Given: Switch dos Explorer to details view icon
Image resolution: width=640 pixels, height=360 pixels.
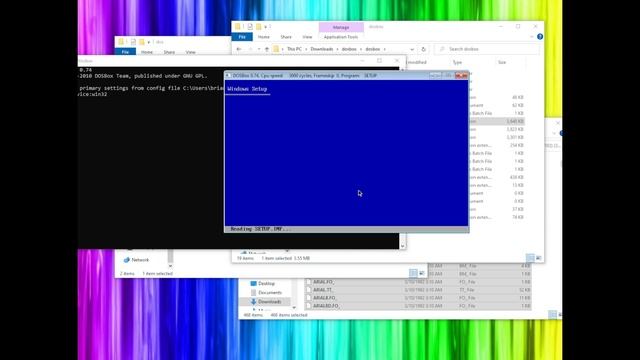Looking at the screenshot, I should [x=413, y=273].
